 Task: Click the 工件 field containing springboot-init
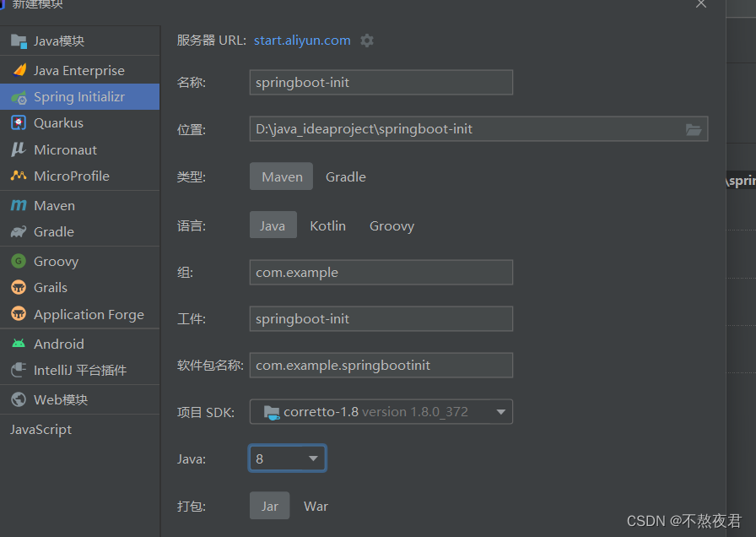(381, 318)
